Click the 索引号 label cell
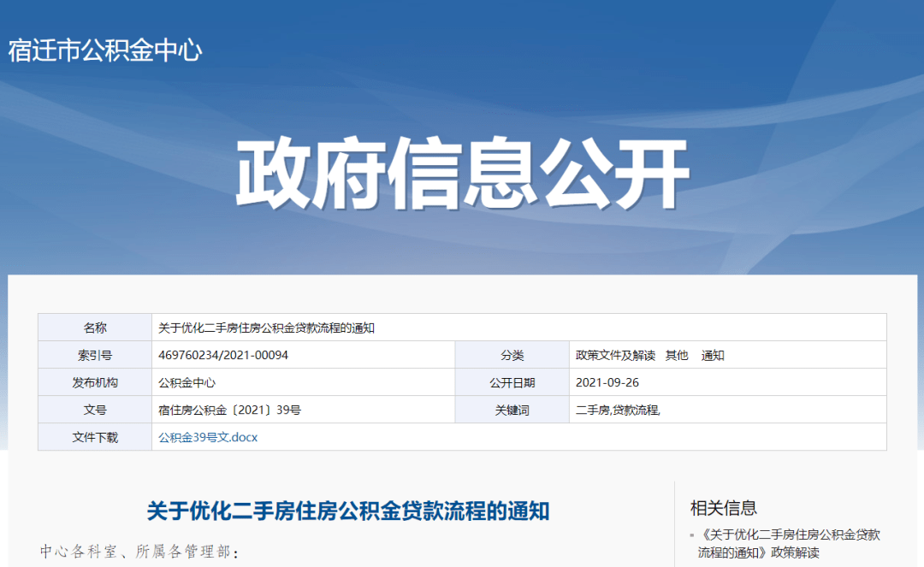The height and width of the screenshot is (567, 924). (x=95, y=355)
